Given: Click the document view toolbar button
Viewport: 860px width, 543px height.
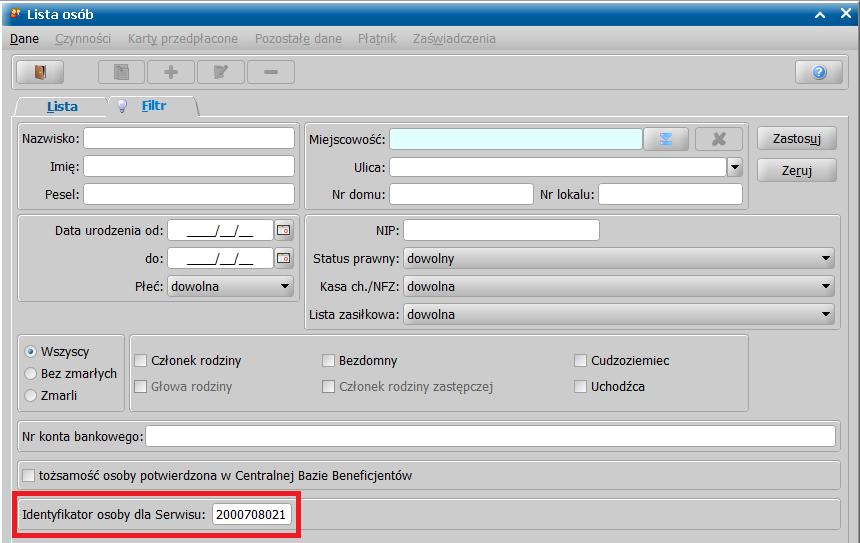Looking at the screenshot, I should click(x=121, y=72).
